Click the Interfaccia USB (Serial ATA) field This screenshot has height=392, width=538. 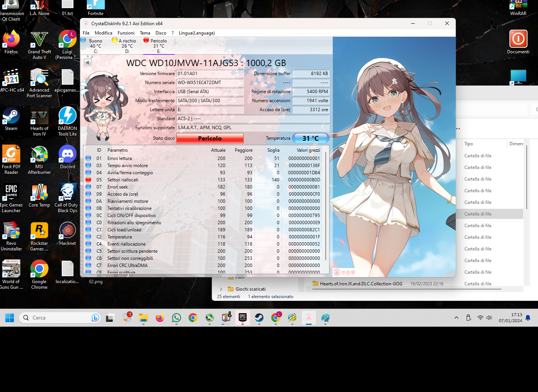pyautogui.click(x=210, y=92)
